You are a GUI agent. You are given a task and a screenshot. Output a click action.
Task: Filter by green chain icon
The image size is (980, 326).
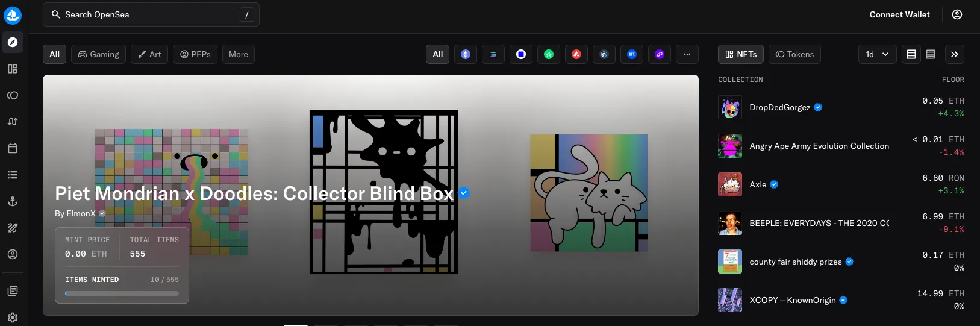(549, 54)
